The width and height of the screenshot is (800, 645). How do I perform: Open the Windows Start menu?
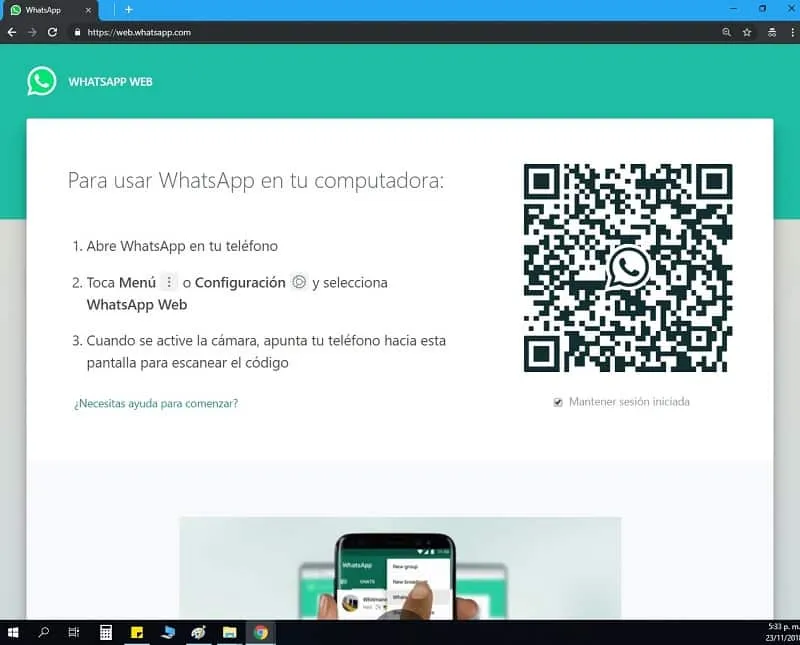(14, 632)
